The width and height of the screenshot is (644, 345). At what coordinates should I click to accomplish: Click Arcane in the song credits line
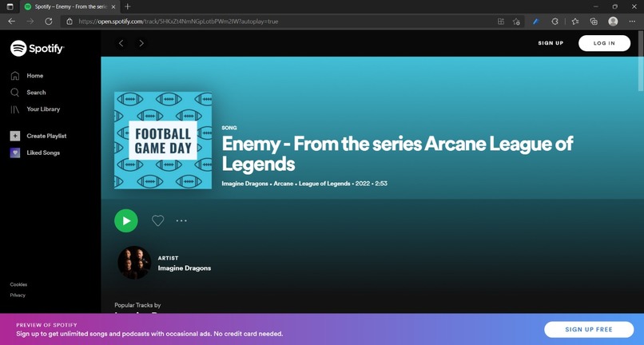click(284, 184)
